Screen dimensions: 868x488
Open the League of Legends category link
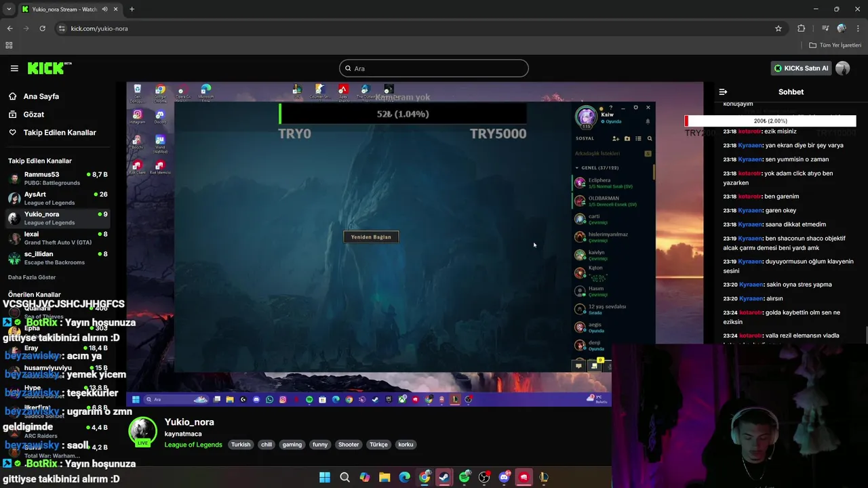193,445
